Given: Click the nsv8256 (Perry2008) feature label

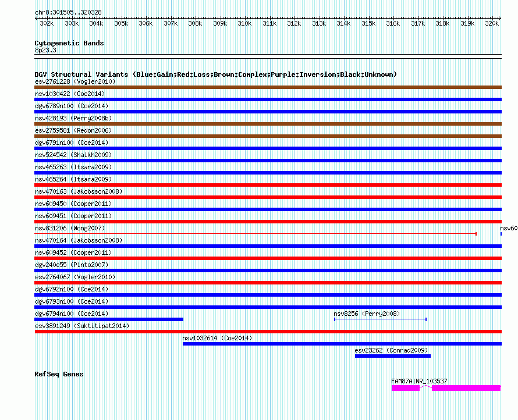Looking at the screenshot, I should 367,314.
